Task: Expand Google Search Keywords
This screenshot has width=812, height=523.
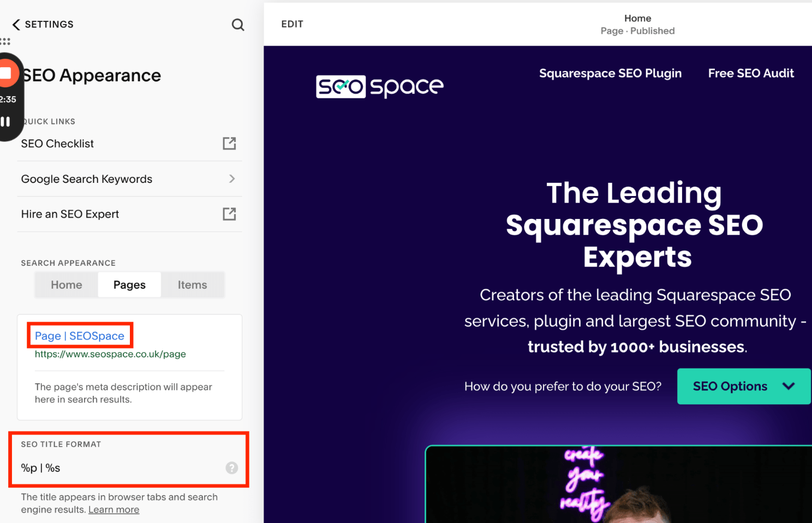Action: click(231, 179)
